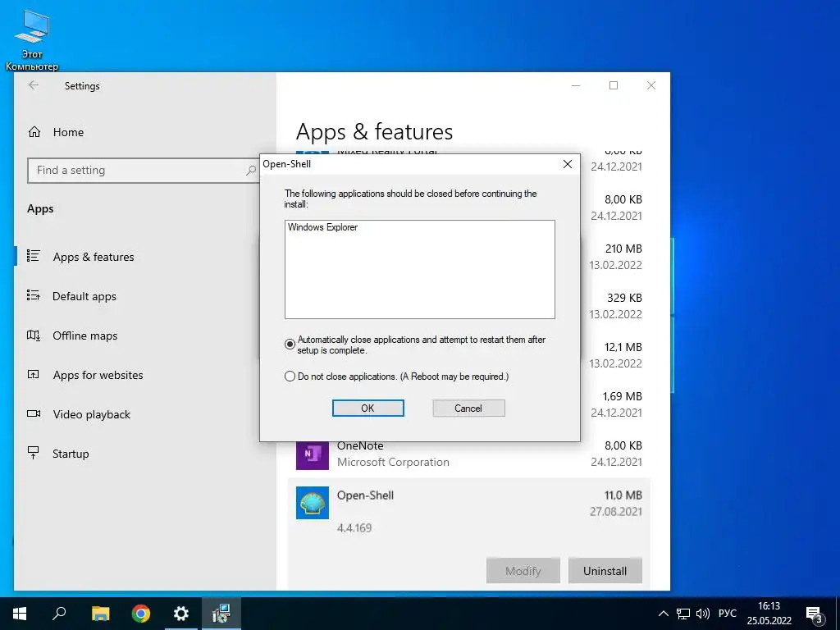Click the Offline maps map icon
This screenshot has width=840, height=630.
tap(33, 336)
